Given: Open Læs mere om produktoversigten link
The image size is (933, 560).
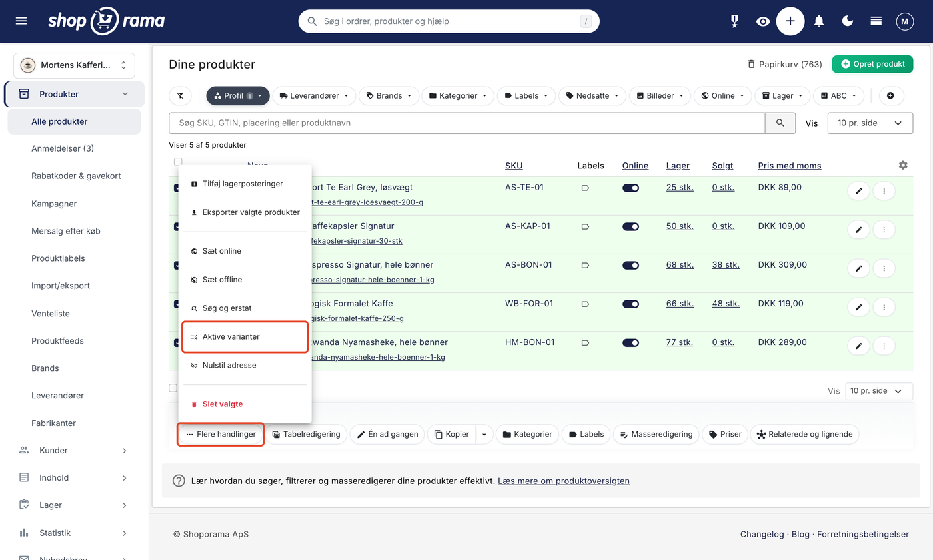Looking at the screenshot, I should click(564, 481).
